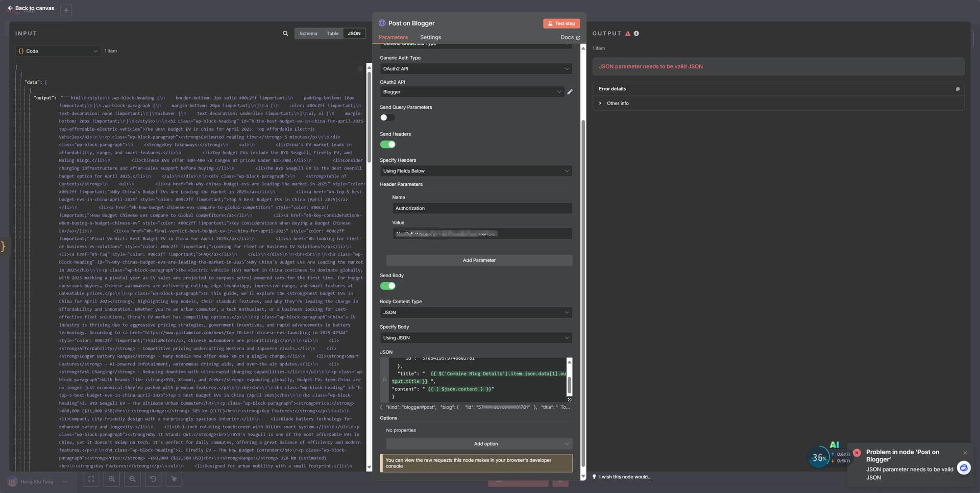980x493 pixels.
Task: Click zoom in canvas icon
Action: pos(112,479)
